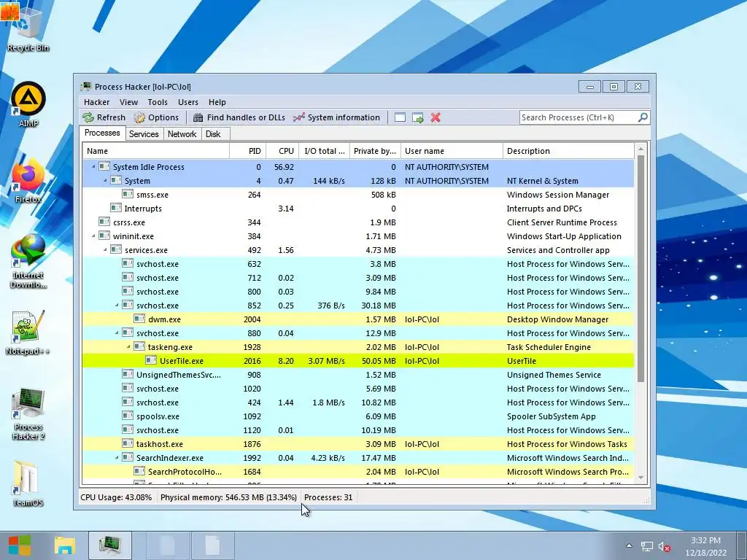Open Options via gear icon
Viewport: 747px width, 560px height.
click(139, 117)
